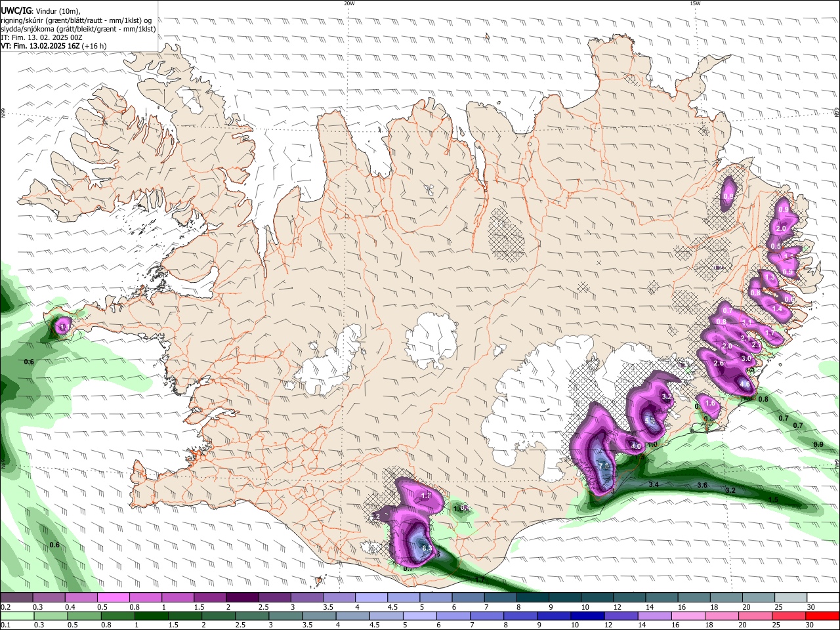Click the 1.6 snowfall value
The image size is (840, 630).
click(709, 403)
